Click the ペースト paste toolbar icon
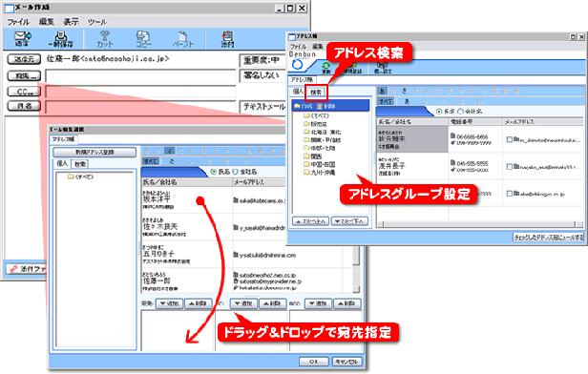Image resolution: width=588 pixels, height=374 pixels. click(x=183, y=39)
